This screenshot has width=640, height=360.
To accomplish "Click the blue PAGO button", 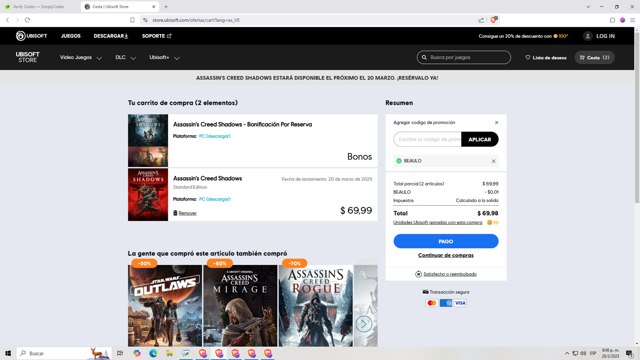I will [x=446, y=241].
